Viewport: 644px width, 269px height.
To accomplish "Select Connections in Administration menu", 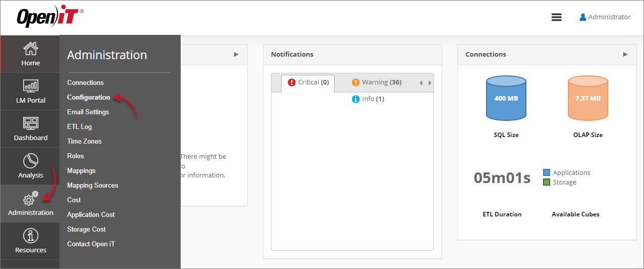I will [x=85, y=82].
